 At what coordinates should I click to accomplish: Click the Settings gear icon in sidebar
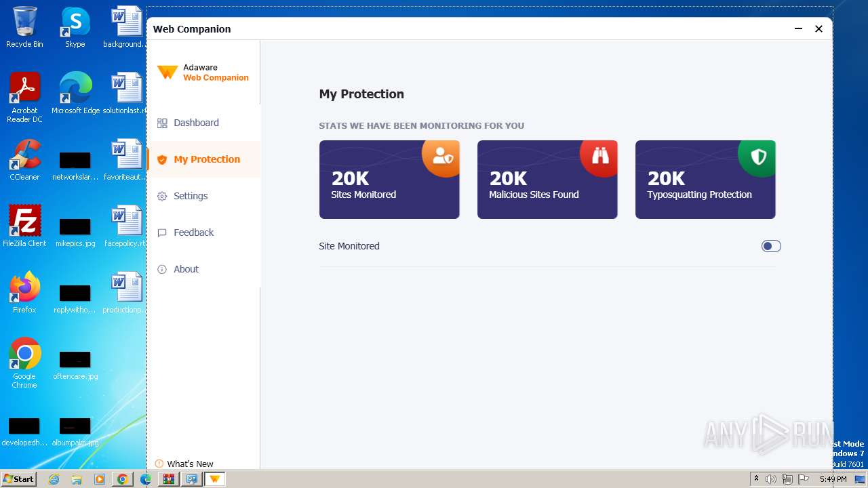[x=162, y=196]
